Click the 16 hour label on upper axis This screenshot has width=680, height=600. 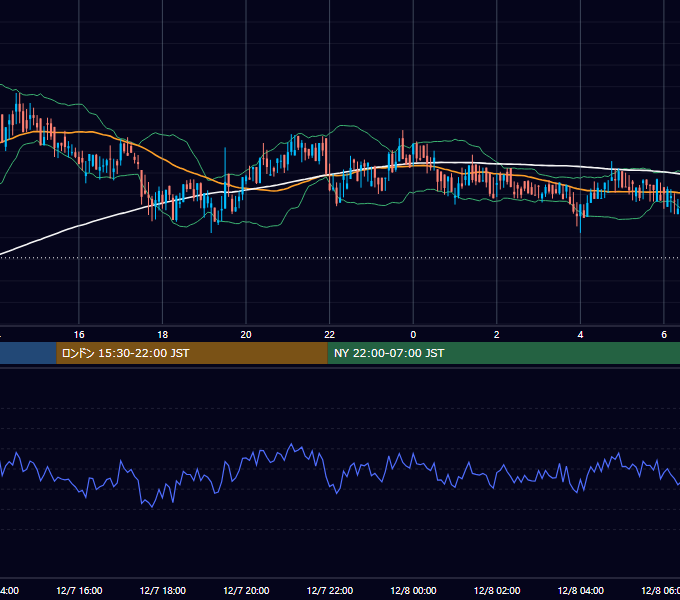[x=79, y=335]
